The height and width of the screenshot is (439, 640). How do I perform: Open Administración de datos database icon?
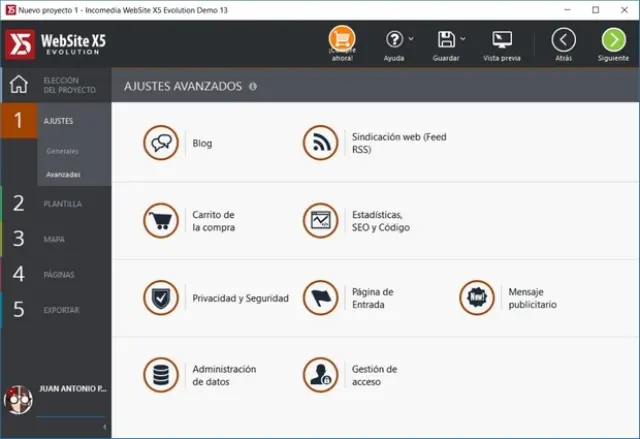click(161, 375)
